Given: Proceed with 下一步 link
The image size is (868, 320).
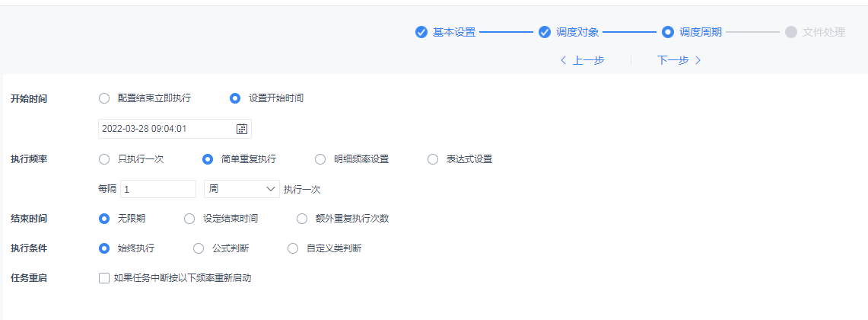Looking at the screenshot, I should pyautogui.click(x=679, y=60).
